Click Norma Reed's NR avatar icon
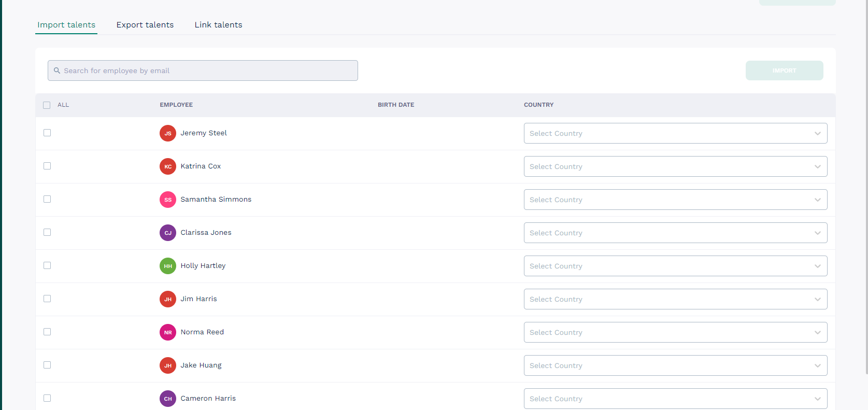The width and height of the screenshot is (868, 410). coord(168,332)
